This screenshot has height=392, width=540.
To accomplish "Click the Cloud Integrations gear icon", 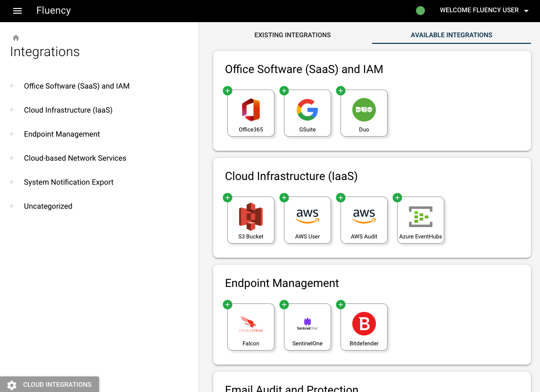I will [12, 385].
